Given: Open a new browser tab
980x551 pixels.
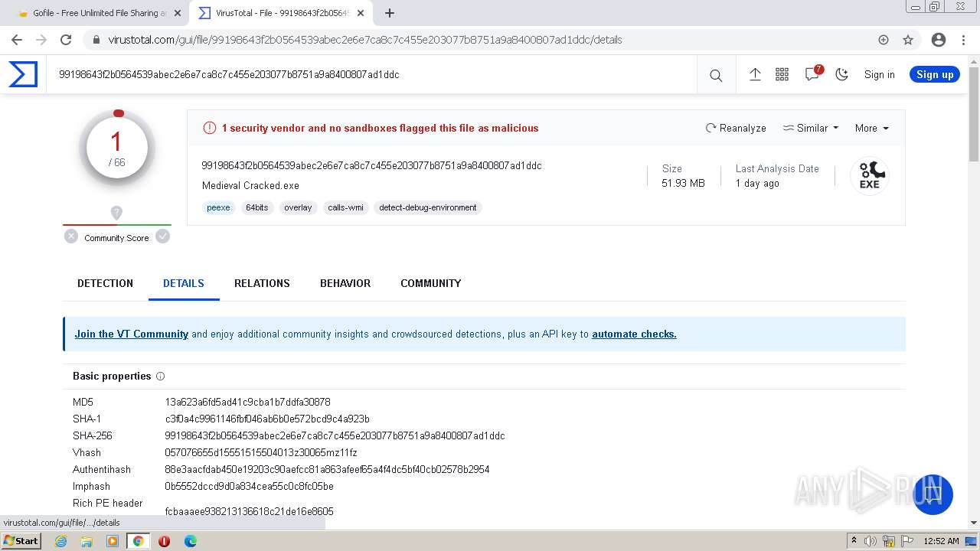Looking at the screenshot, I should 390,13.
